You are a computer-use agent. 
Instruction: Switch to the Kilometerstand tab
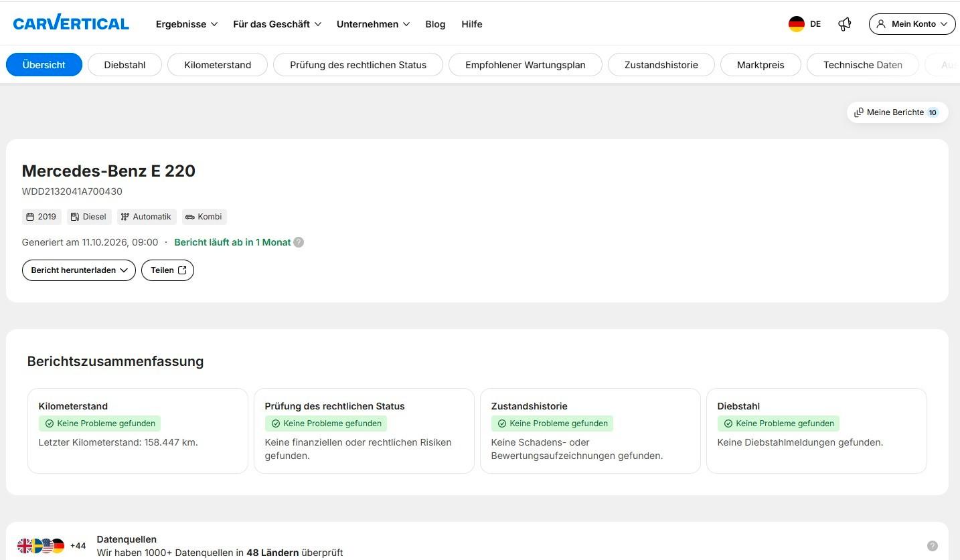point(218,65)
